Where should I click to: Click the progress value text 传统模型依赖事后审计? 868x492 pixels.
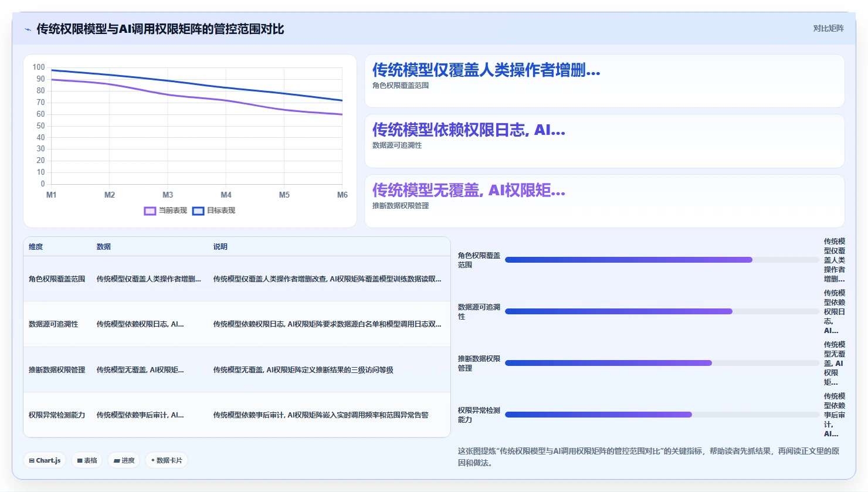pos(834,415)
